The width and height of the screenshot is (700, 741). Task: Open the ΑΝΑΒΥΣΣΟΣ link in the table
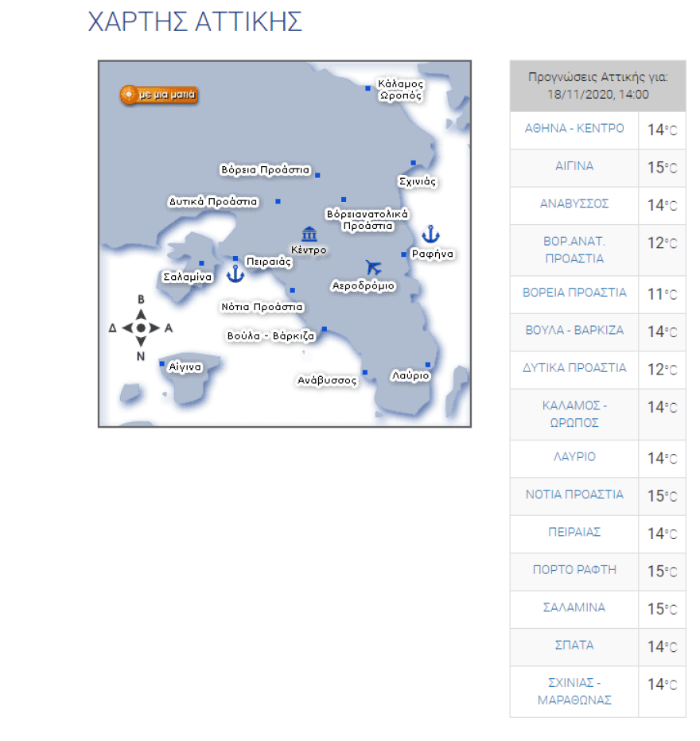(x=574, y=204)
